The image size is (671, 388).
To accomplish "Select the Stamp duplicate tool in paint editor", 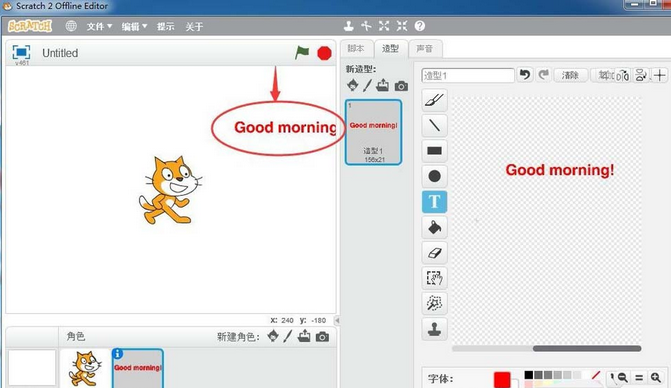I will (434, 329).
